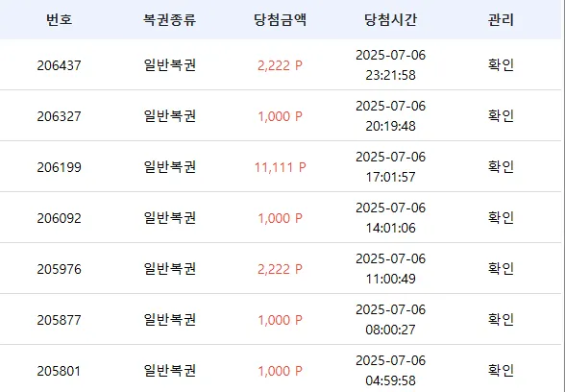This screenshot has width=565, height=392.
Task: Click 확인 for ticket 206437
Action: coord(501,65)
